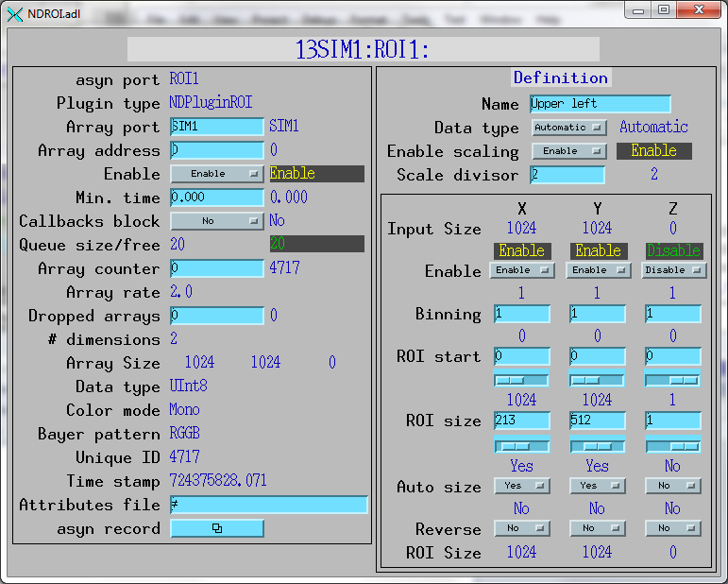Click the Z ROI start input field
This screenshot has height=584, width=728.
pyautogui.click(x=673, y=356)
